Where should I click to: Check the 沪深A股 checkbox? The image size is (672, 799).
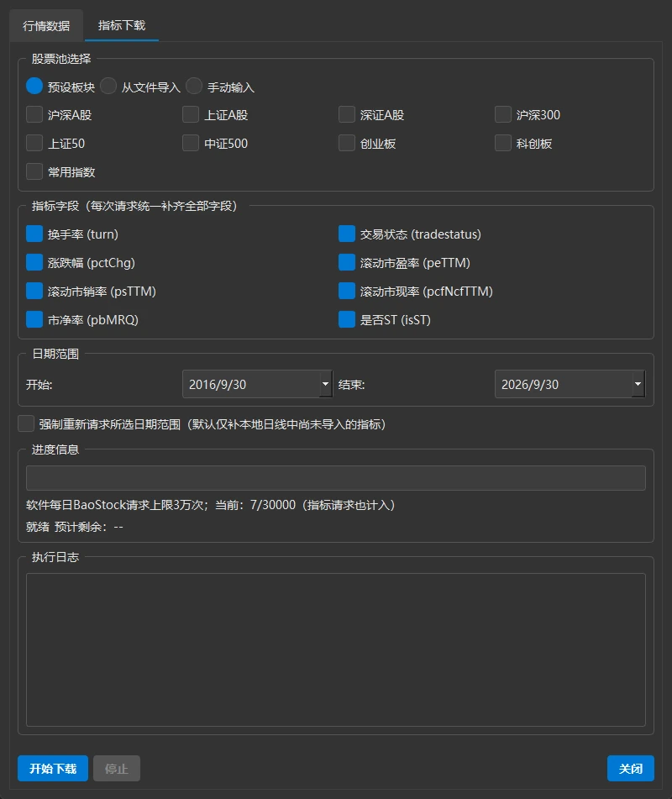point(34,114)
